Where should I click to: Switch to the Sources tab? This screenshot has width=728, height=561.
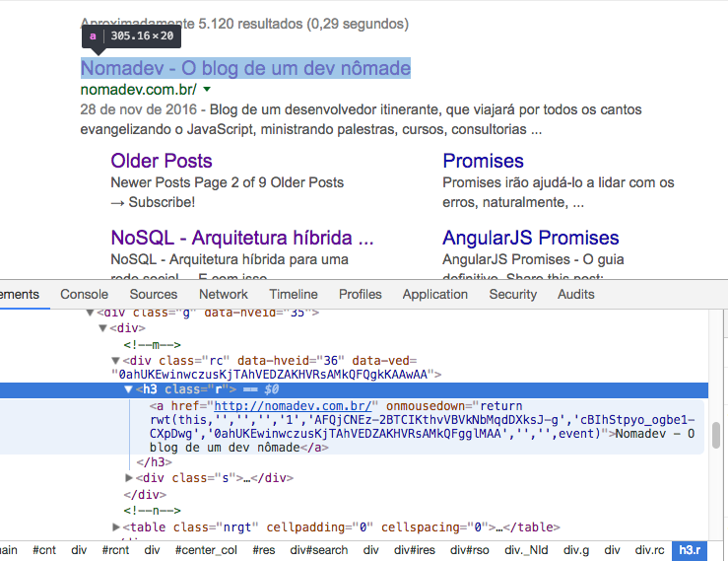[x=154, y=294]
